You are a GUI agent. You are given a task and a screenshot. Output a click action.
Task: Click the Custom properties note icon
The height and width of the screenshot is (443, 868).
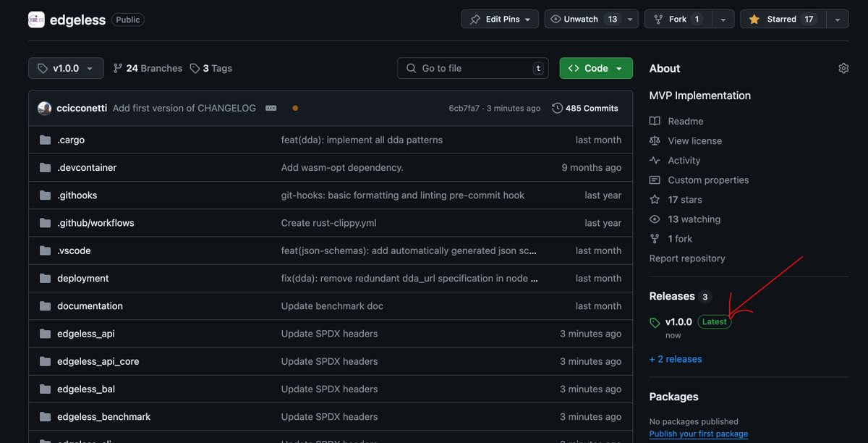click(x=655, y=180)
